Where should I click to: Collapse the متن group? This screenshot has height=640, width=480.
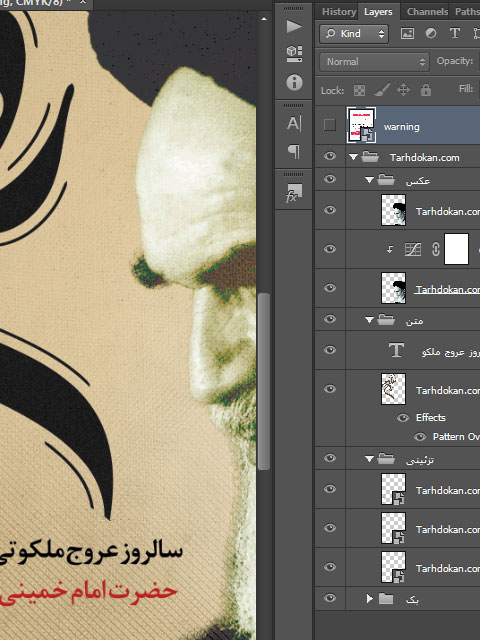pyautogui.click(x=369, y=320)
